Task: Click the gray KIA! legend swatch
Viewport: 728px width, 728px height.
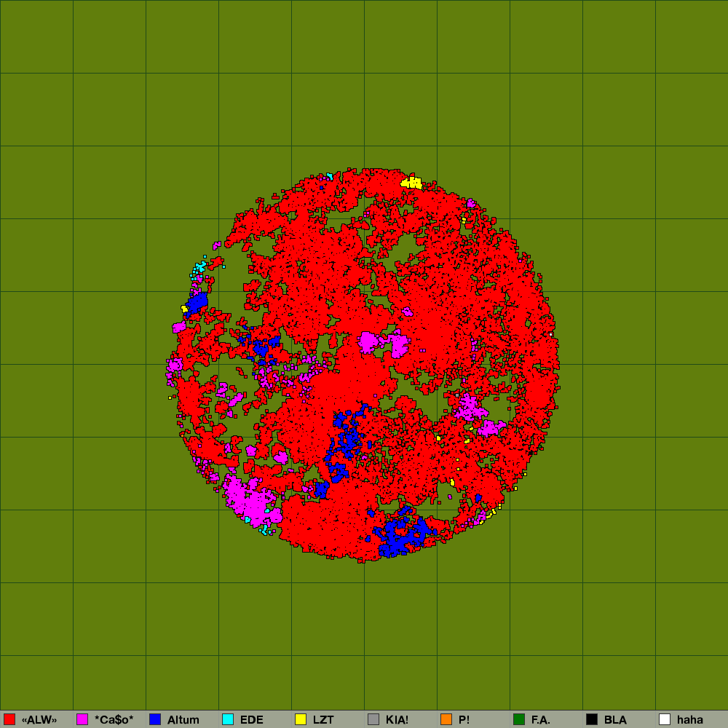Action: [373, 719]
